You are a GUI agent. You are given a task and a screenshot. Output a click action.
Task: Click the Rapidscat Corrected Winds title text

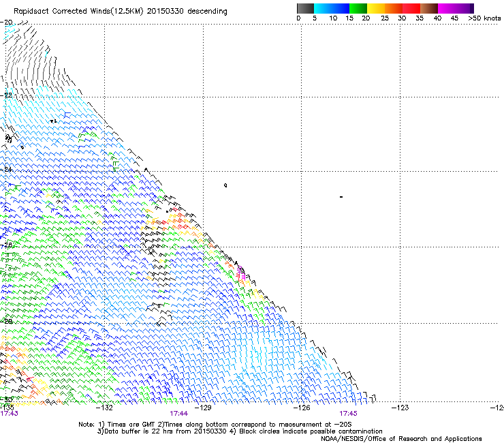click(121, 12)
